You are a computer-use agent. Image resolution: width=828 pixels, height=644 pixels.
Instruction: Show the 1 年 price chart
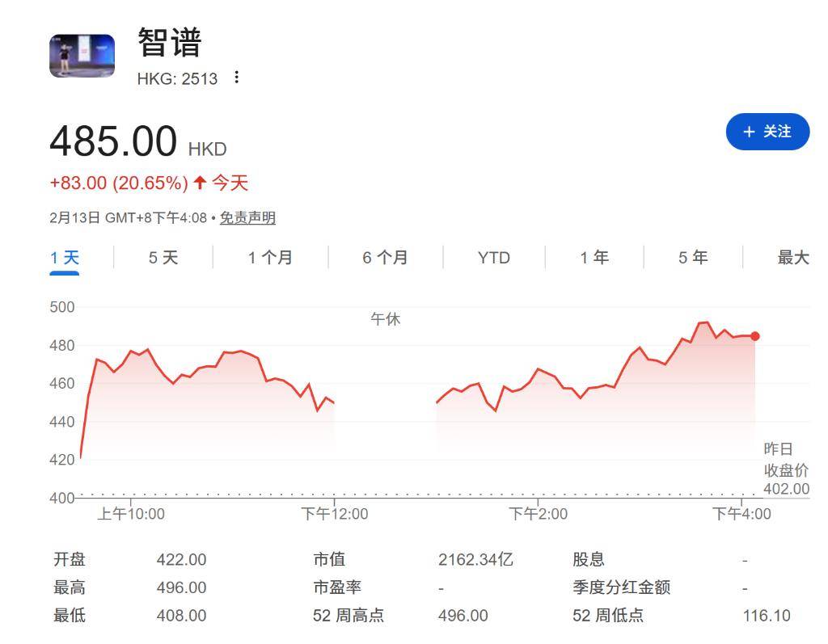[x=594, y=258]
